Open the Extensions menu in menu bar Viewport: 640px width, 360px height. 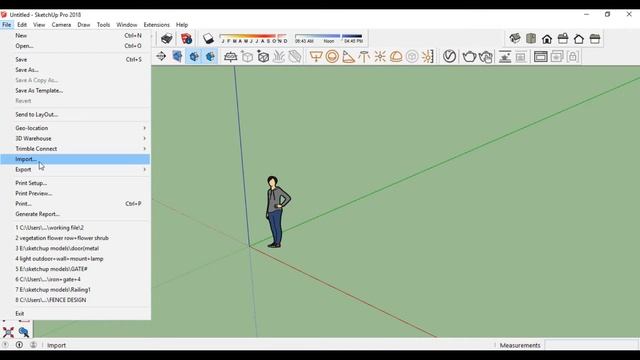(x=156, y=25)
